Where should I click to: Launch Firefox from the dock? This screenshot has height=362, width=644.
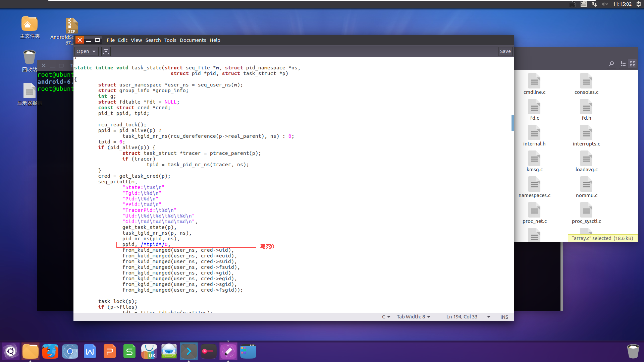tap(50, 351)
